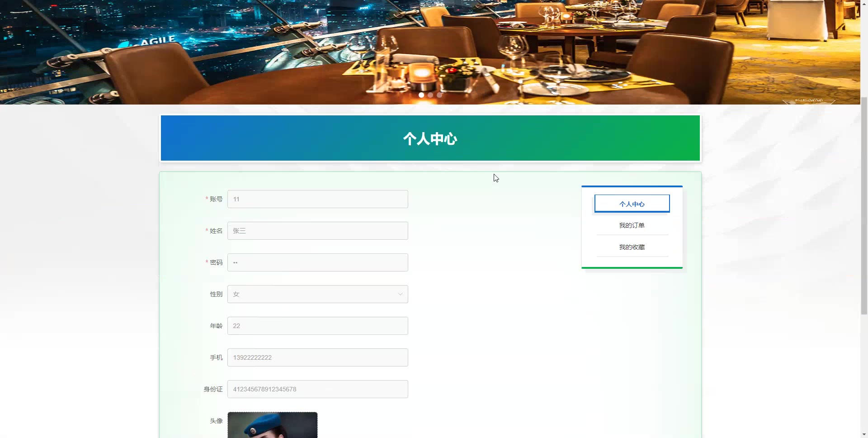The height and width of the screenshot is (438, 868).
Task: Click the 个人中心 header banner title
Action: pyautogui.click(x=430, y=138)
